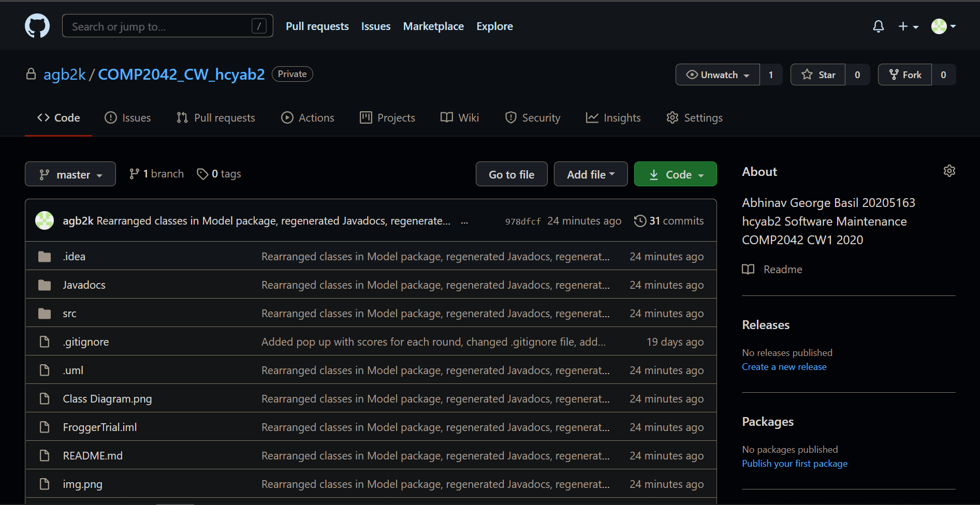View the Fork count of 0
The image size is (980, 505).
click(943, 75)
